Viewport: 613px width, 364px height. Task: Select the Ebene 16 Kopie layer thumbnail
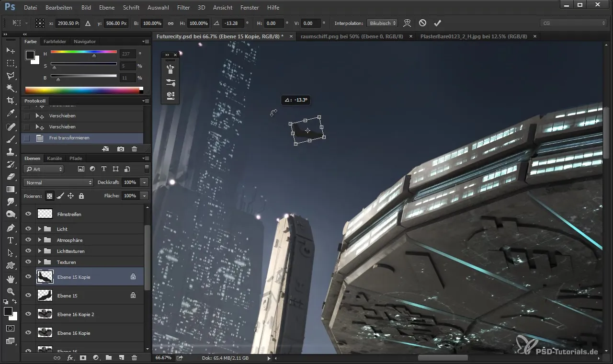pos(45,333)
